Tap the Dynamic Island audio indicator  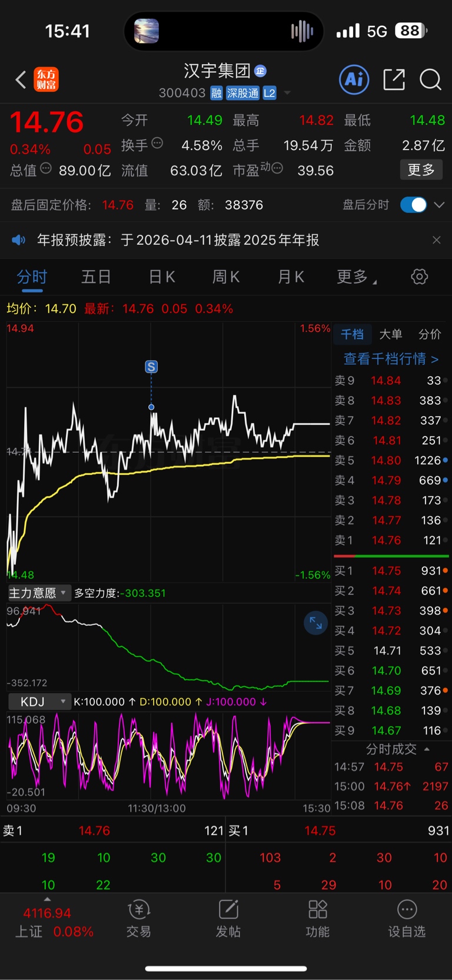(302, 31)
